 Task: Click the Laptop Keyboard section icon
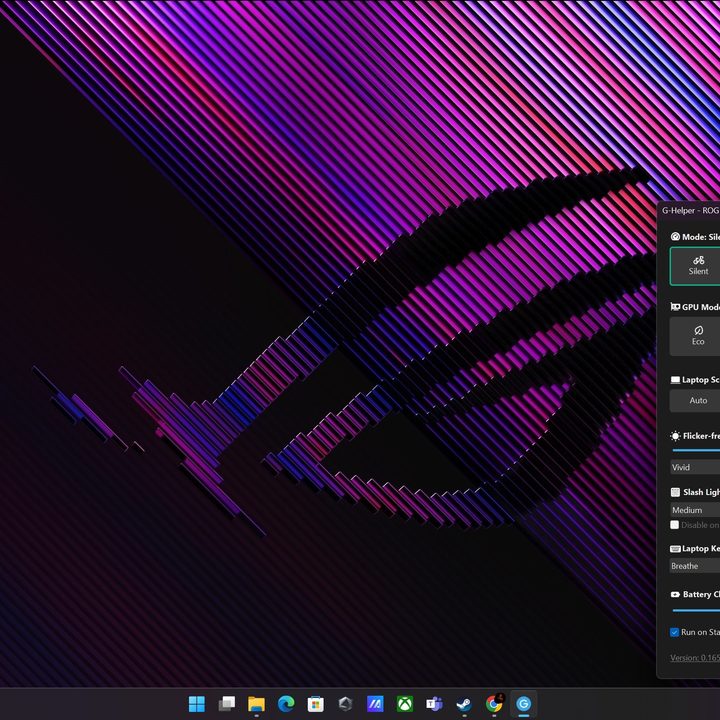pyautogui.click(x=675, y=548)
